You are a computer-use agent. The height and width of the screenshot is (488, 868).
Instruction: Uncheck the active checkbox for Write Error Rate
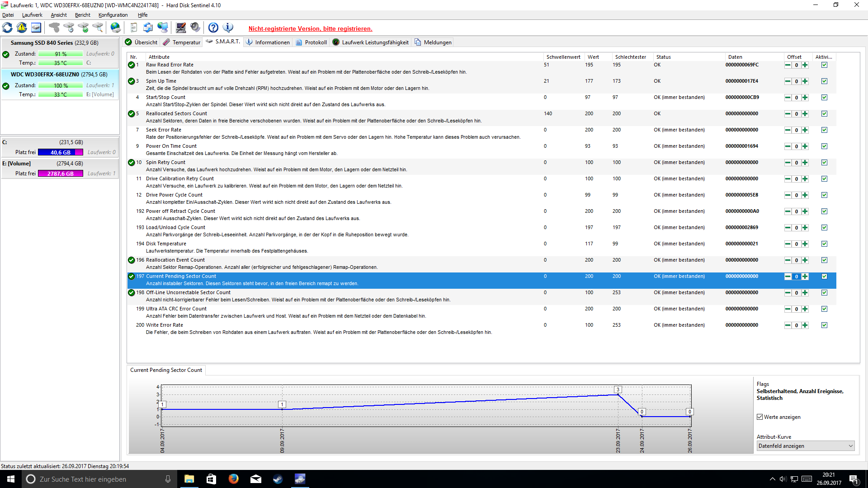pos(824,325)
